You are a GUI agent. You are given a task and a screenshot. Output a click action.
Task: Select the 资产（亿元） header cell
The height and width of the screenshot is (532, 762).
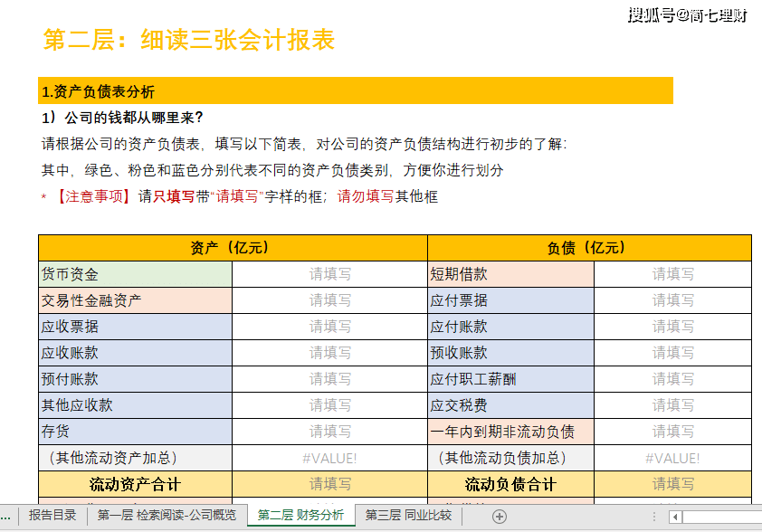click(x=233, y=248)
